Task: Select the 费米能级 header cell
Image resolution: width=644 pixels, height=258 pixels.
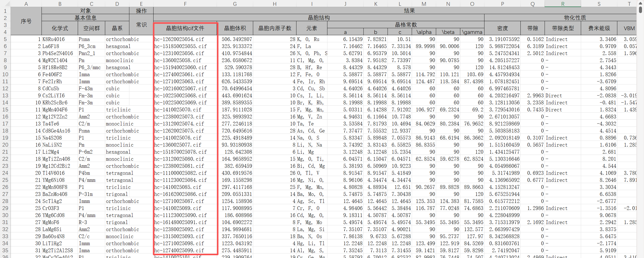Action: 599,28
